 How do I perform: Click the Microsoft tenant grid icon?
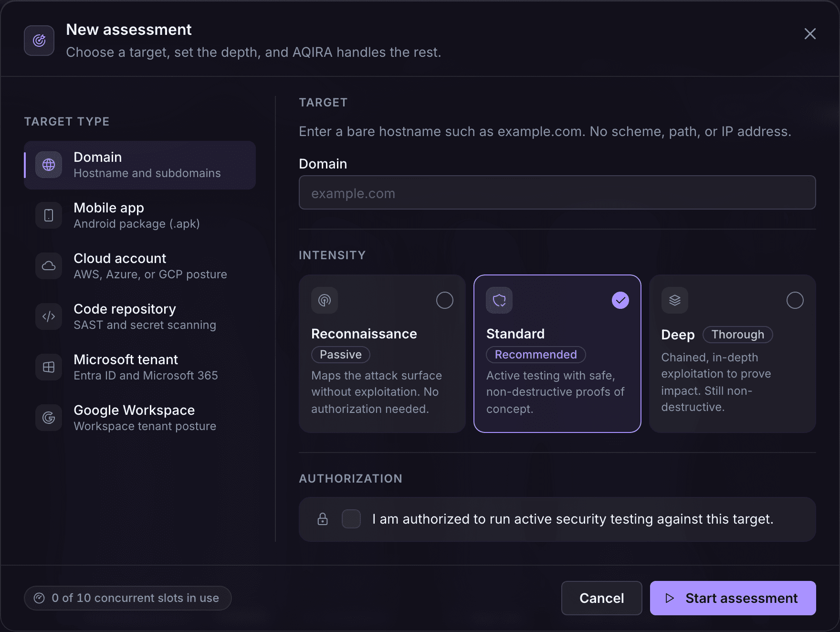coord(49,367)
